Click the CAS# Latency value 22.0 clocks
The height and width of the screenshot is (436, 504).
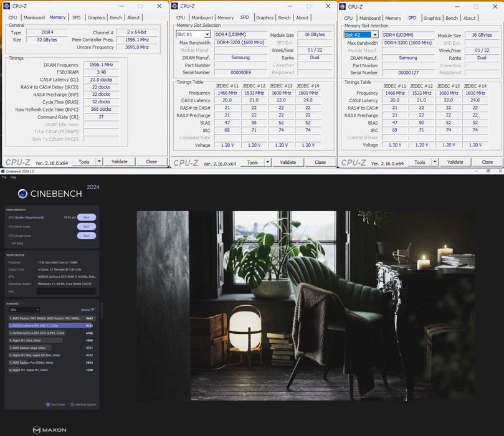click(x=101, y=79)
